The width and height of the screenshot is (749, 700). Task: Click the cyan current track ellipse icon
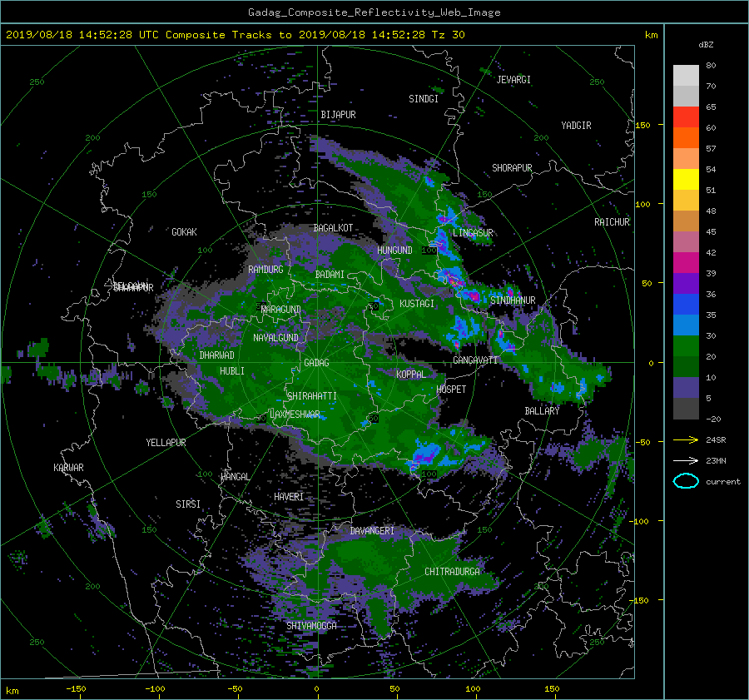click(x=686, y=481)
